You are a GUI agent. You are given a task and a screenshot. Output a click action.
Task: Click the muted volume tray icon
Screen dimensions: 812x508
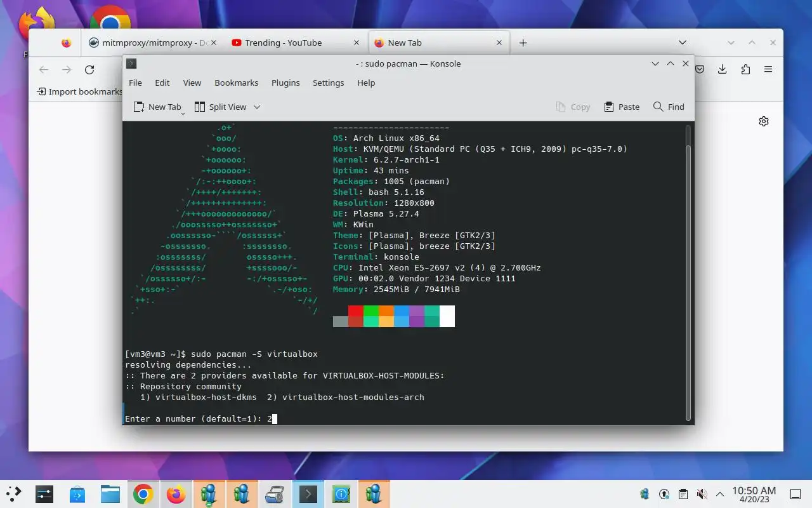point(702,494)
